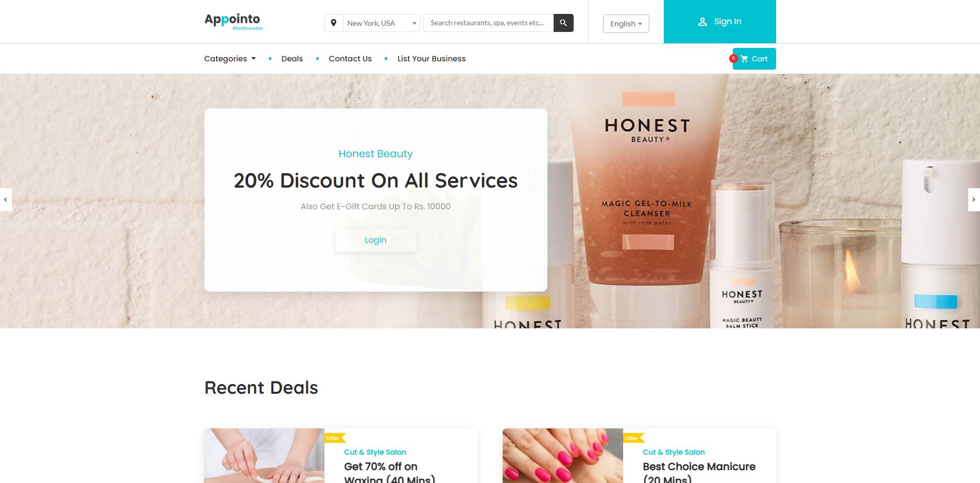Click the red cart count badge

(x=733, y=58)
